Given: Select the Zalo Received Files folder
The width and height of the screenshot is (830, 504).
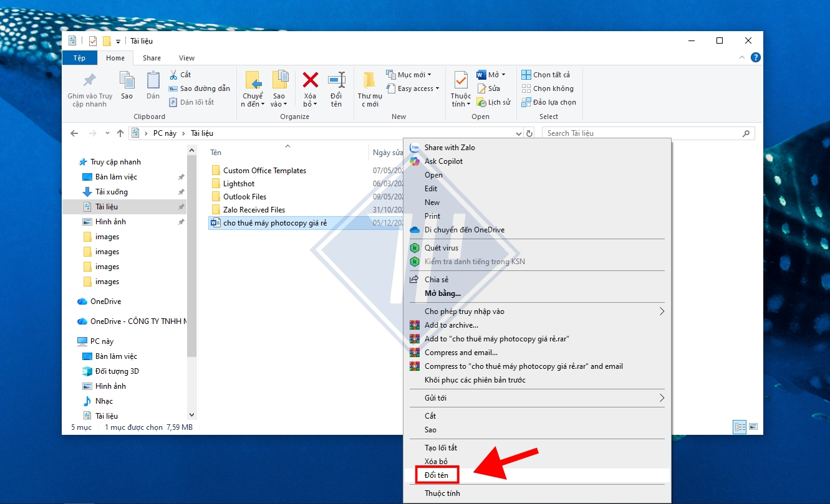Looking at the screenshot, I should pyautogui.click(x=254, y=210).
